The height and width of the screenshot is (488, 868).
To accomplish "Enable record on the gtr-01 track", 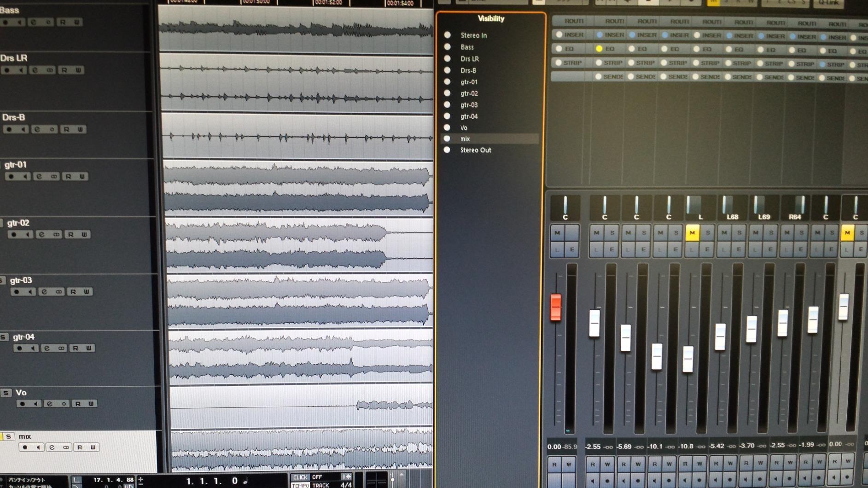I will (x=12, y=177).
